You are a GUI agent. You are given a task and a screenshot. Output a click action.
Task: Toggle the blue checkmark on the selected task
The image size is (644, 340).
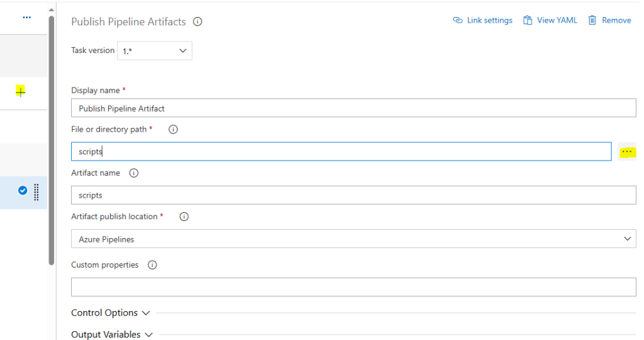[23, 190]
